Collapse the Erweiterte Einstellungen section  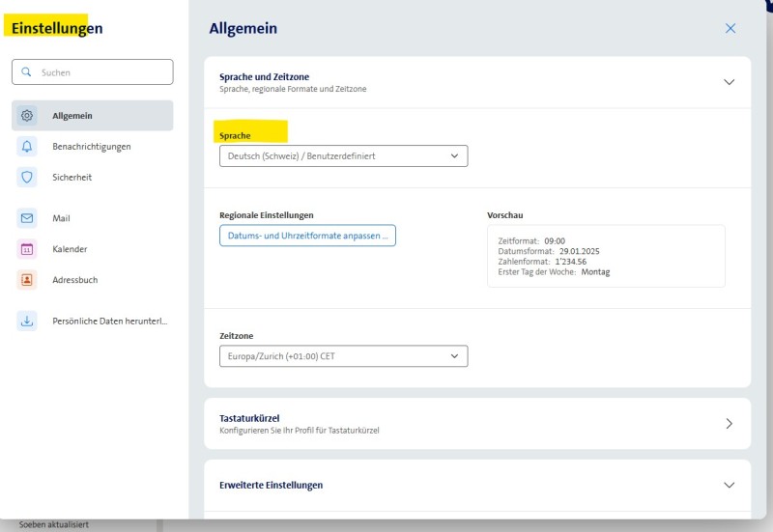pyautogui.click(x=730, y=485)
